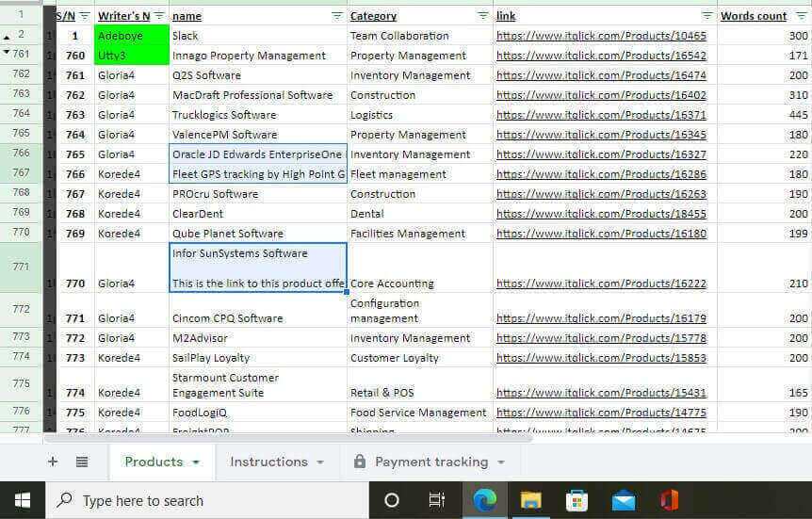Select Team Collaboration category cell
This screenshot has height=519, width=812.
[420, 36]
